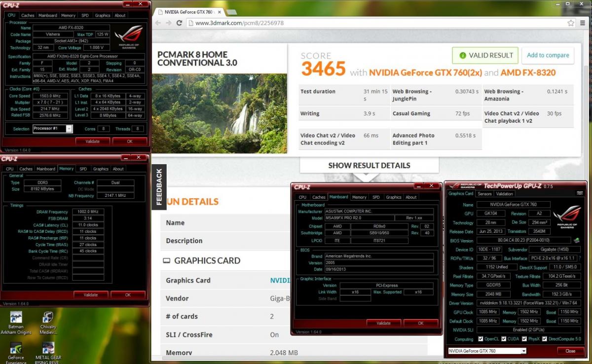
Task: Click the NVIDIA GeForce GTX 760(2x) link
Action: click(x=425, y=73)
